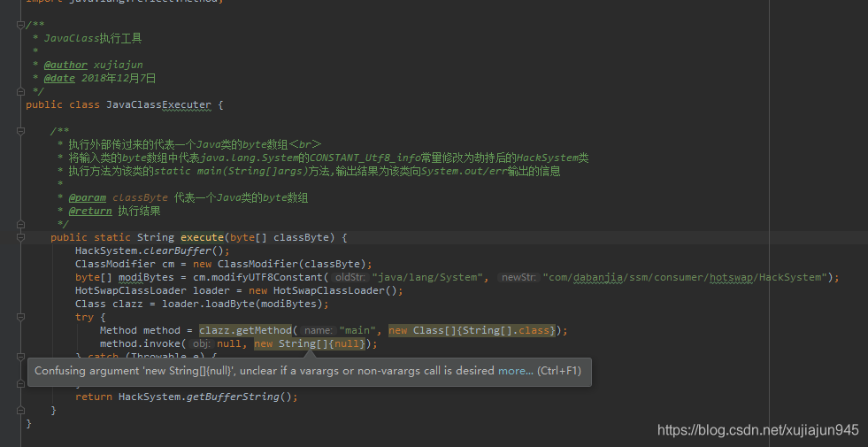868x447 pixels.
Task: Collapse the execute method Javadoc at its opening /**
Action: (20, 131)
